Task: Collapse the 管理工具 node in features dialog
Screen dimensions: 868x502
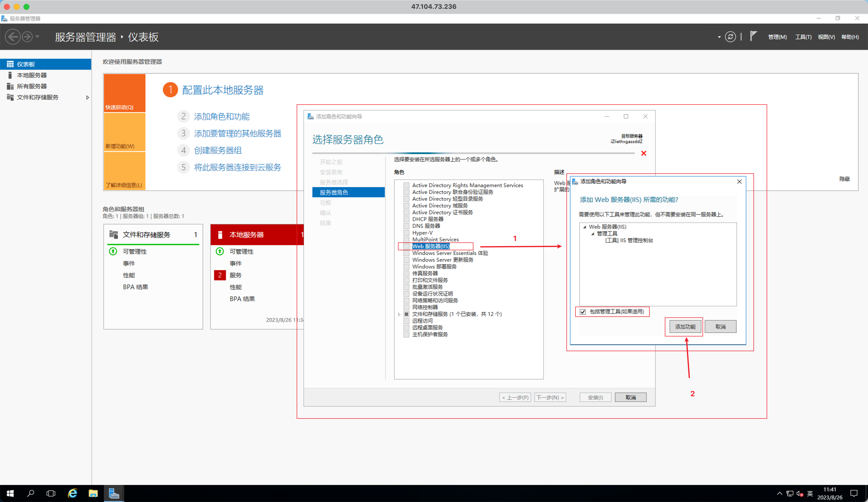Action: 593,233
